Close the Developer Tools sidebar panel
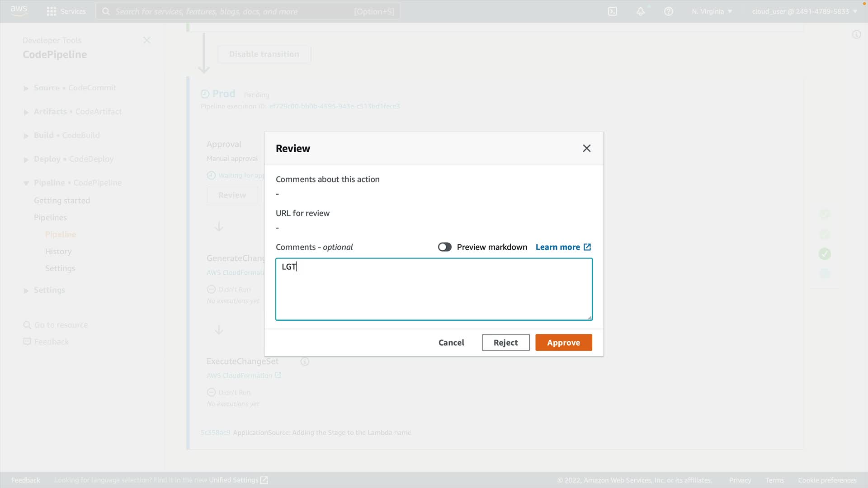The image size is (868, 488). pyautogui.click(x=146, y=40)
